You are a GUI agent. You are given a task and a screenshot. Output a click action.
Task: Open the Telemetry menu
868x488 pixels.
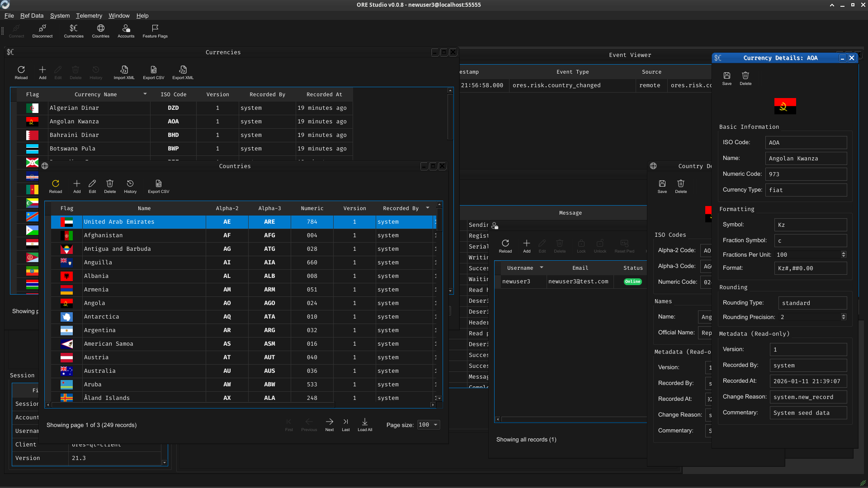point(89,15)
